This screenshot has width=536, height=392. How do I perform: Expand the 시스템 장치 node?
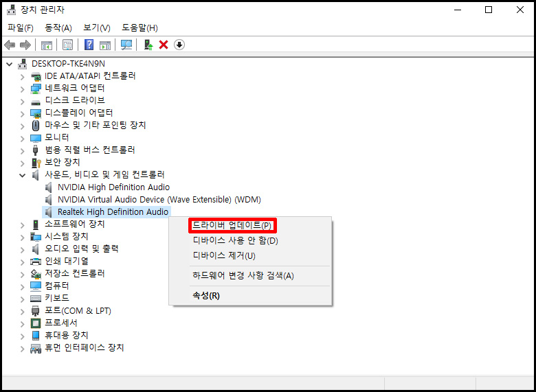click(23, 238)
